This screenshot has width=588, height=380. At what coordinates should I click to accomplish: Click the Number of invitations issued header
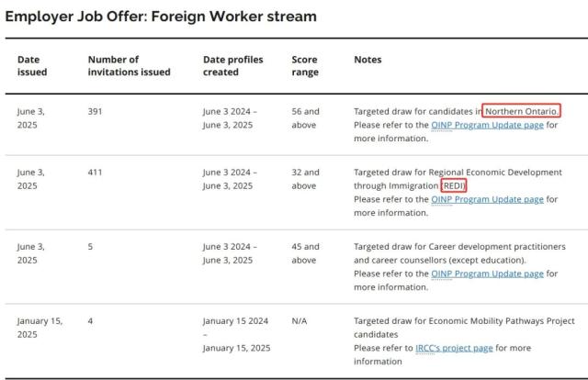point(129,66)
